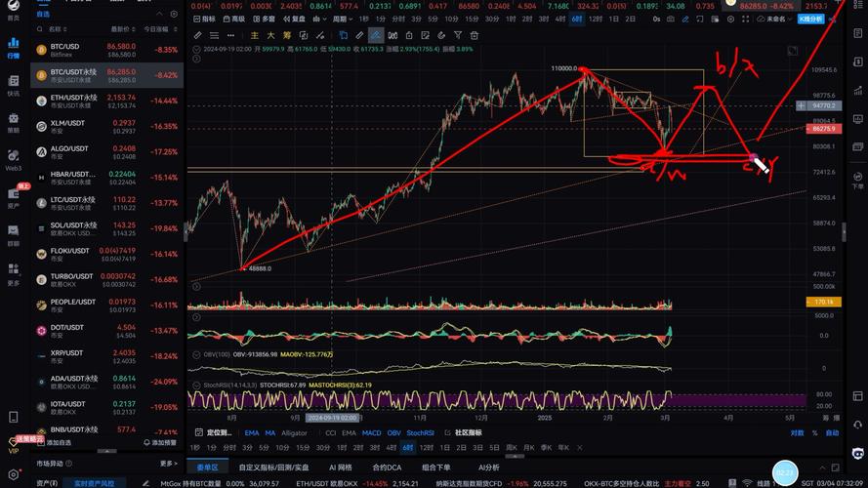Open the three-dots more tools icon
The width and height of the screenshot is (868, 488).
(230, 35)
